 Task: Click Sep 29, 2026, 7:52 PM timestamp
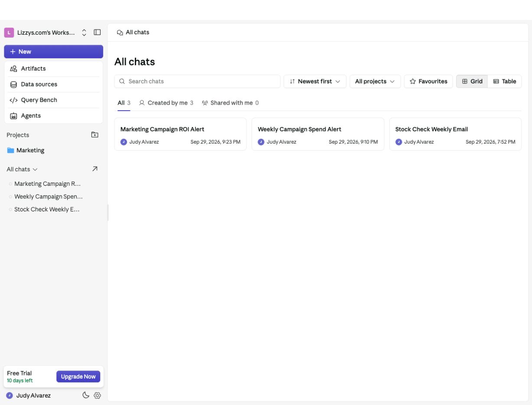coord(490,142)
